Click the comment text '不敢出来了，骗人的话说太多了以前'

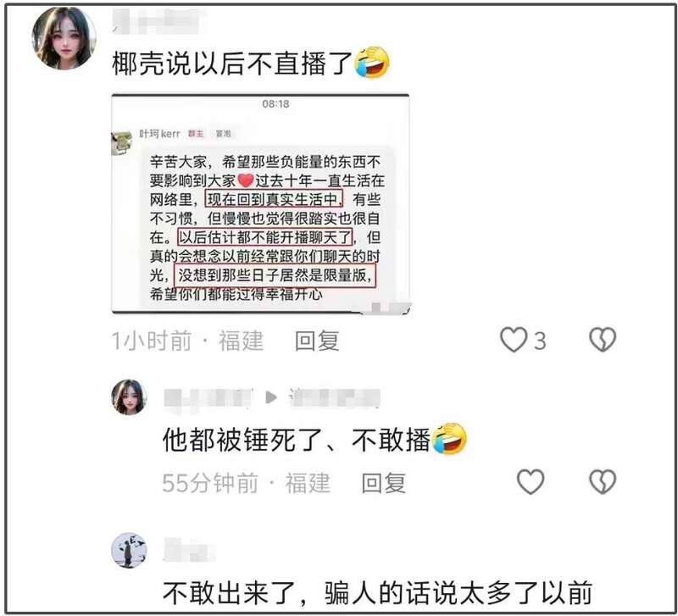point(377,592)
